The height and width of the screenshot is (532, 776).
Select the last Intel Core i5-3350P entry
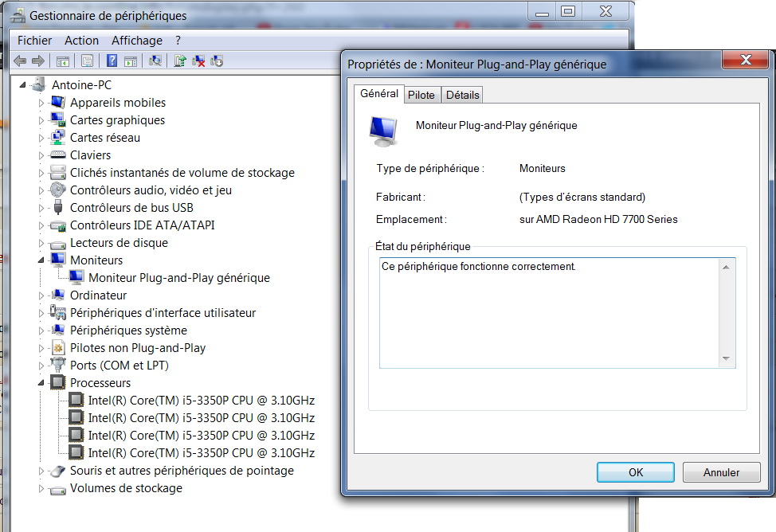(x=202, y=453)
